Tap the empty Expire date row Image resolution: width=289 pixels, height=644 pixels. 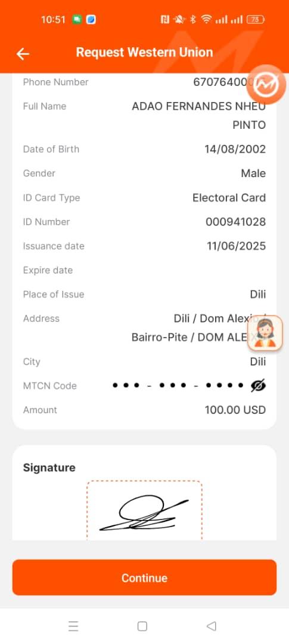coord(144,270)
